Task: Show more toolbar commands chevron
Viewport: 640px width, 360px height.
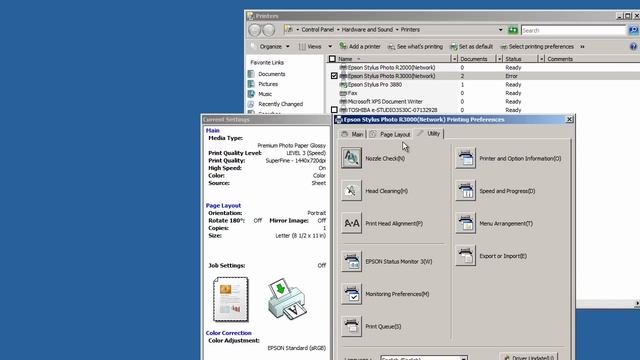Action: pyautogui.click(x=582, y=47)
